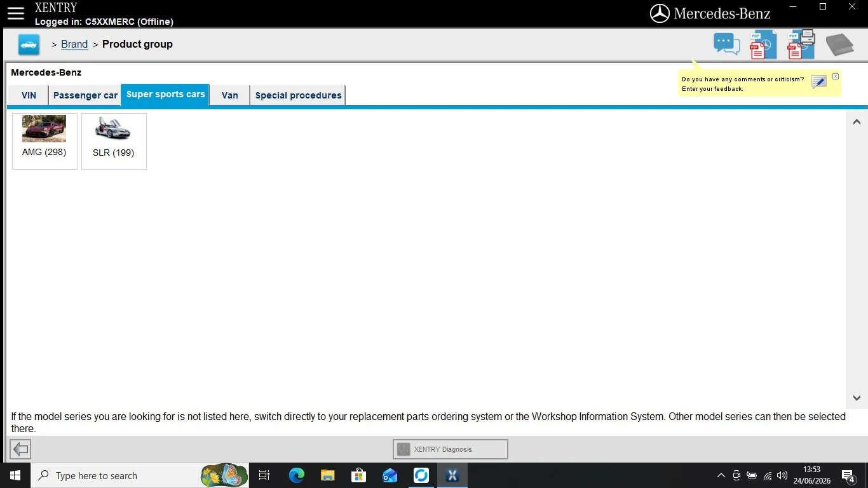This screenshot has width=868, height=488.
Task: Select the AMG (298) model tile
Action: [44, 141]
